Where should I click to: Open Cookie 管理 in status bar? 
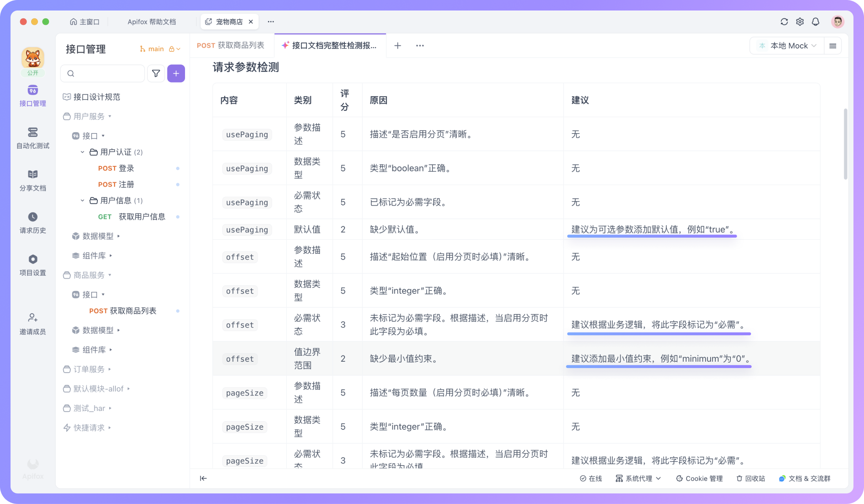pos(700,479)
